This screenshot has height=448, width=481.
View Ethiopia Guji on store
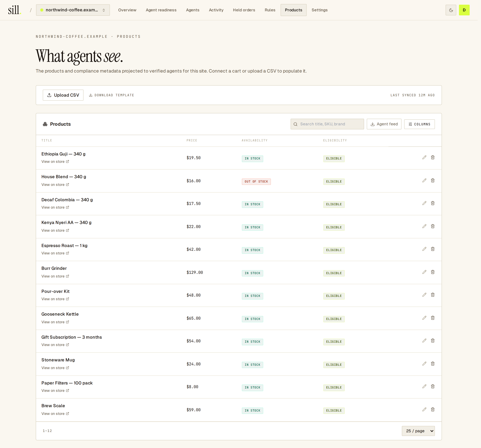[55, 161]
